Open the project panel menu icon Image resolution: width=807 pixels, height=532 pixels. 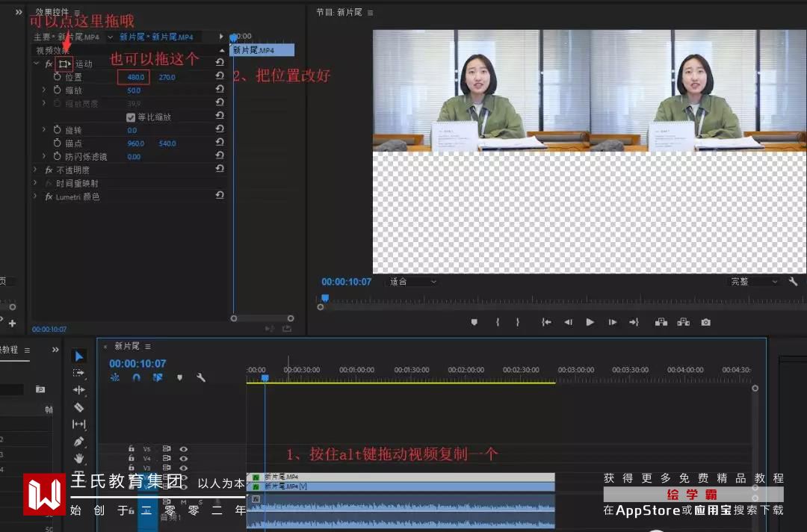pos(27,350)
